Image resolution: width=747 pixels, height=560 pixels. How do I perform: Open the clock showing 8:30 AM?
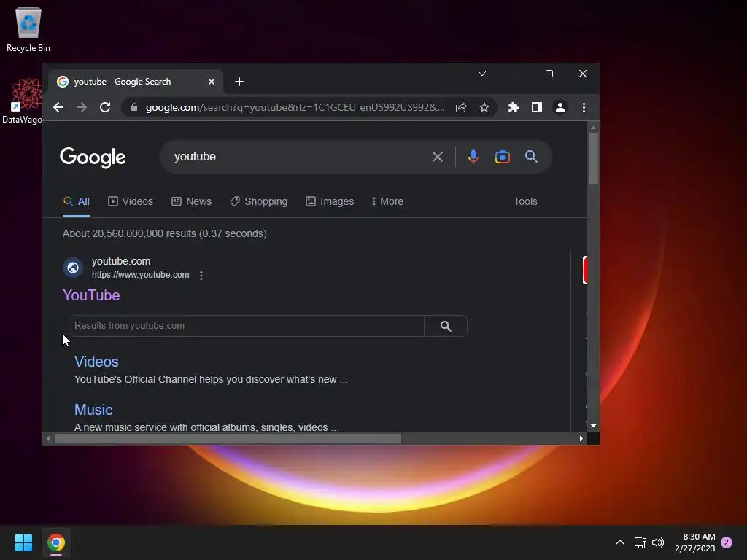[695, 542]
